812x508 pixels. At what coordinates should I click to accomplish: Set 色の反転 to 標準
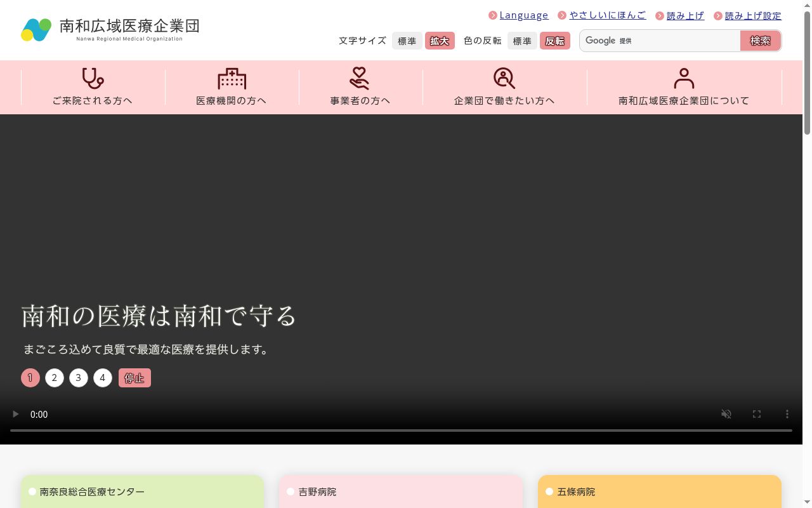522,41
